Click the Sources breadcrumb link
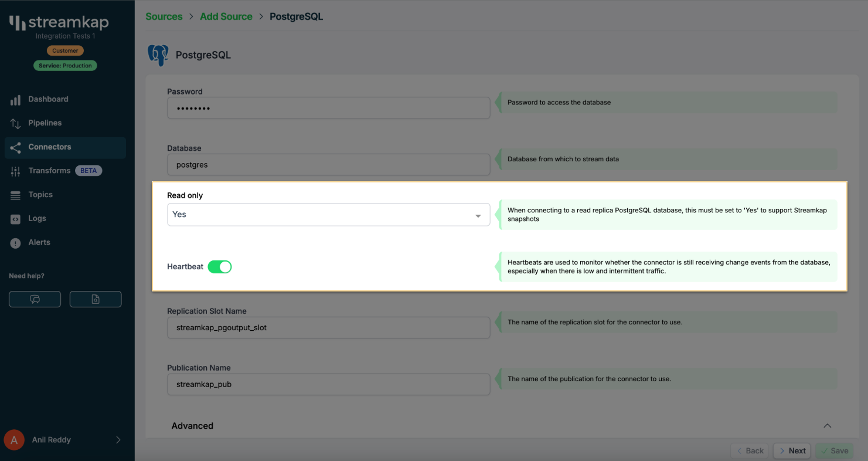 click(164, 16)
